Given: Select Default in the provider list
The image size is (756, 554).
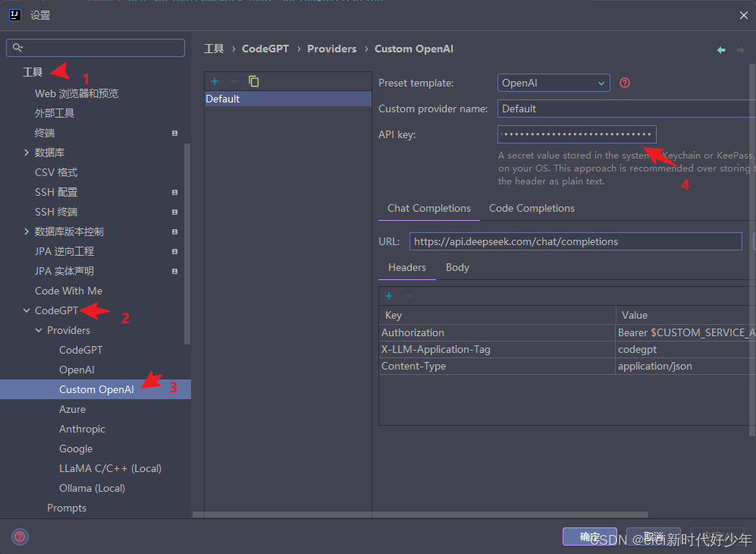Looking at the screenshot, I should click(x=288, y=99).
